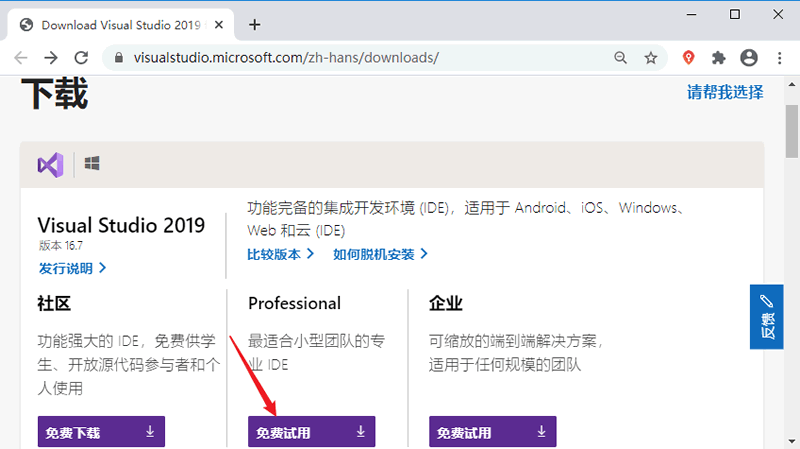Screen dimensions: 800x449
Task: Reload the page with the refresh icon
Action: [x=82, y=58]
